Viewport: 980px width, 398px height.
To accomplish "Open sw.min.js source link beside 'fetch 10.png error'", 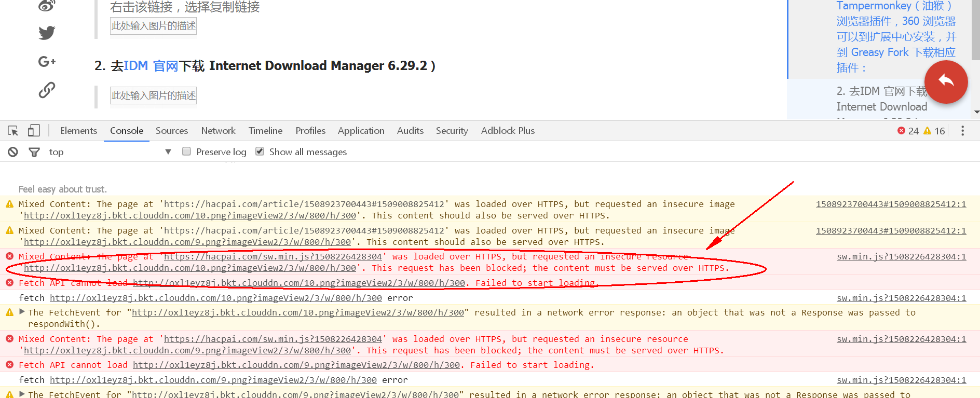I will click(902, 298).
